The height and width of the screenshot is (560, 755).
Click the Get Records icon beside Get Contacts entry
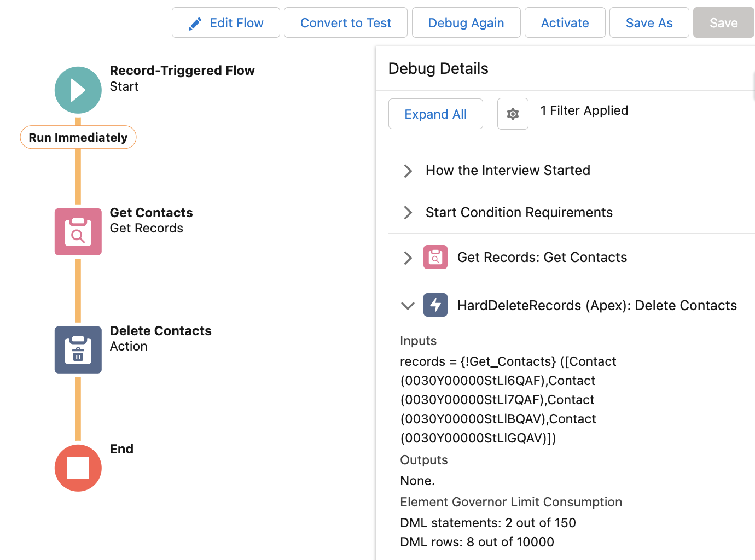[x=435, y=257]
